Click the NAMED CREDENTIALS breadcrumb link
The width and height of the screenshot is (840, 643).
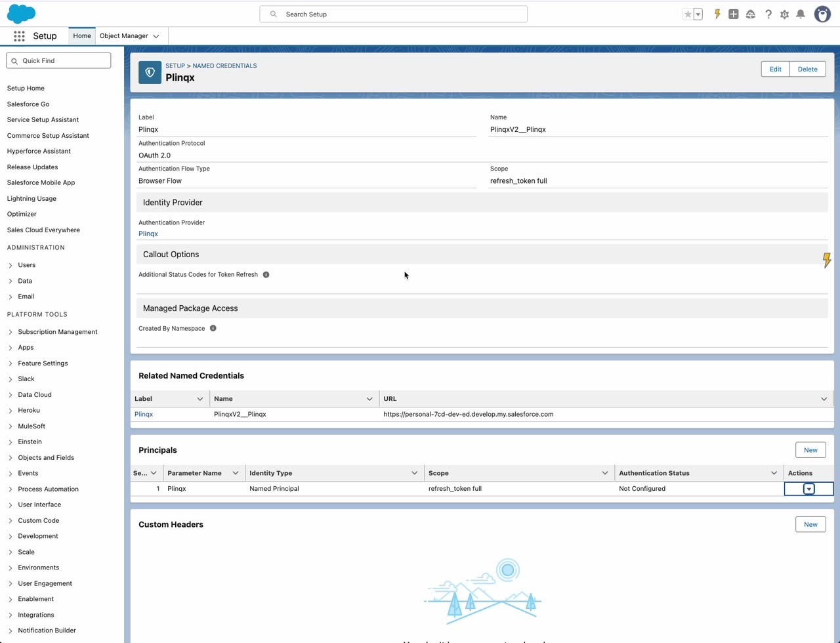point(224,66)
